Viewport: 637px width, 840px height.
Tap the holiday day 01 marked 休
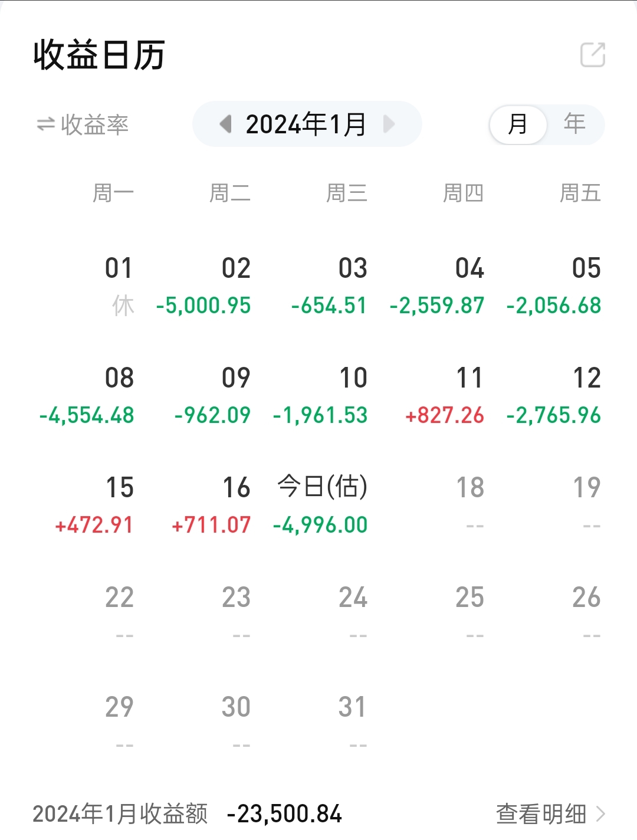119,286
